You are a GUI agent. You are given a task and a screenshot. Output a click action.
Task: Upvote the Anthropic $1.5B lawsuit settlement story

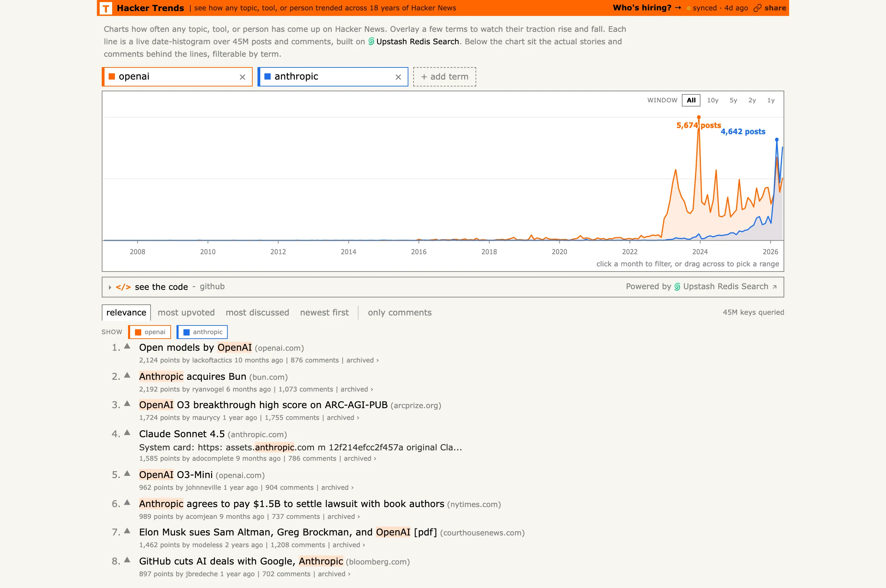127,502
